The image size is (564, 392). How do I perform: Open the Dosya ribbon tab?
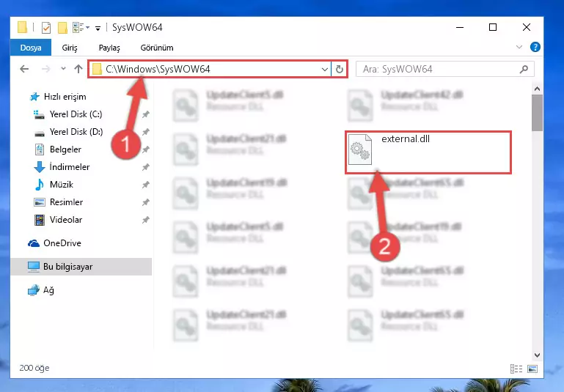click(31, 48)
